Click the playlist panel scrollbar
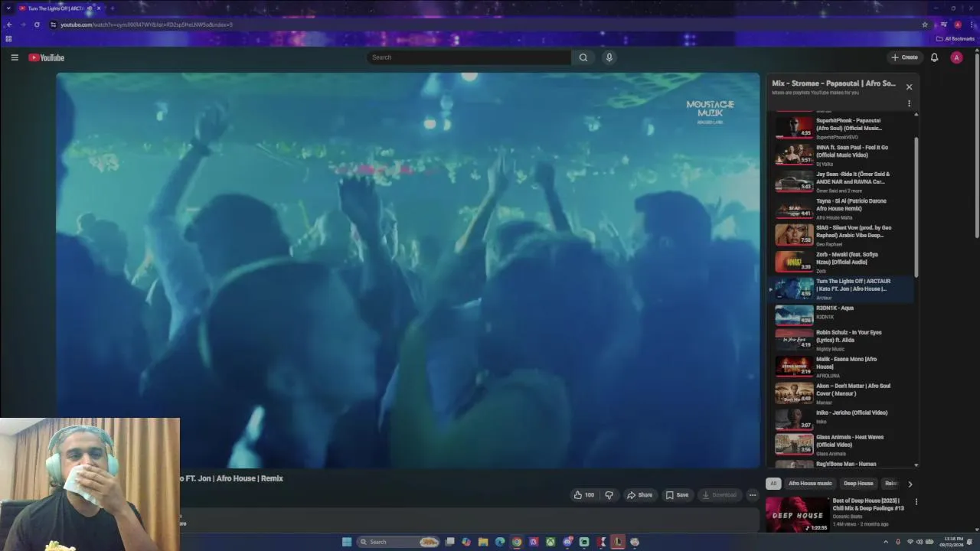Screen dimensions: 980x551 tap(916, 208)
